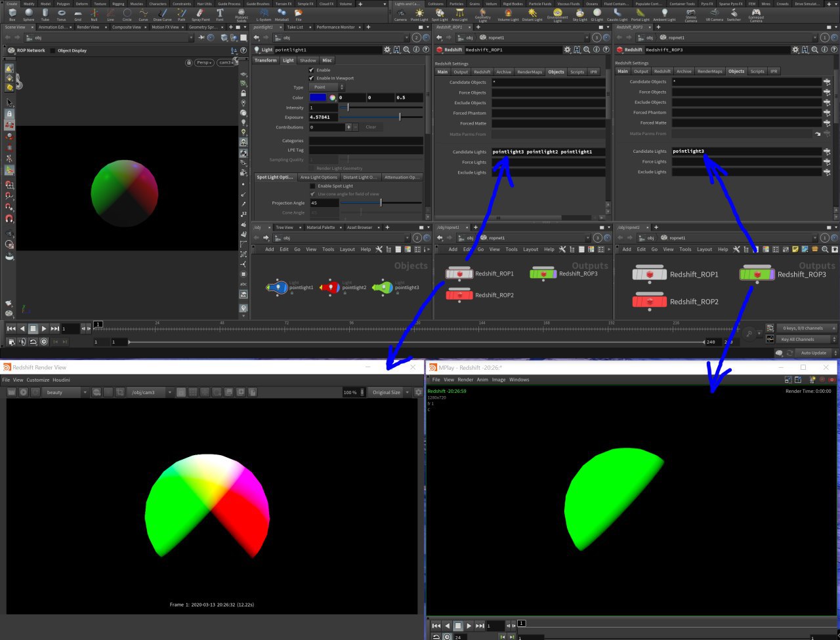Toggle Enable In Viewport checkbox
The image size is (840, 640).
click(312, 78)
